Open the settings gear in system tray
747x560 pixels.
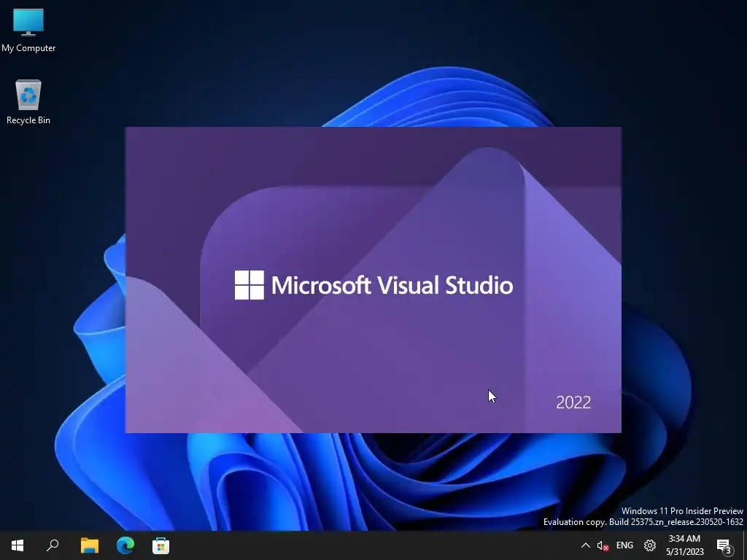click(650, 545)
